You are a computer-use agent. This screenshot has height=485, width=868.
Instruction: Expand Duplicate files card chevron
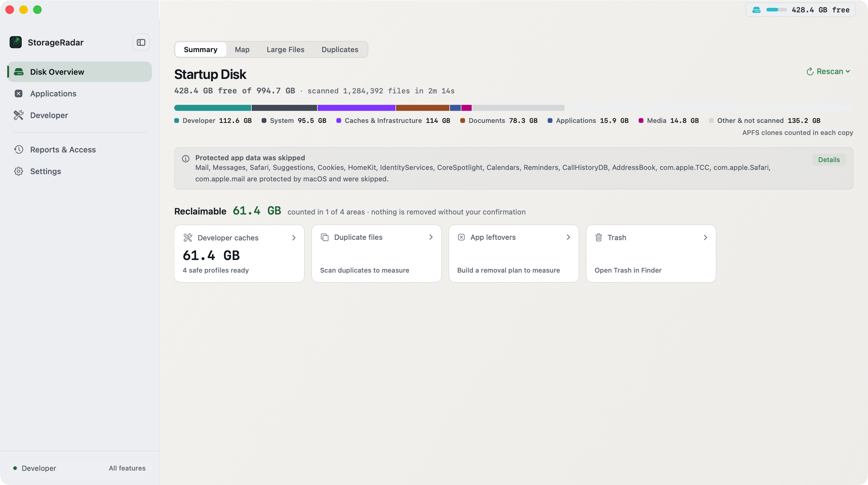(x=431, y=237)
